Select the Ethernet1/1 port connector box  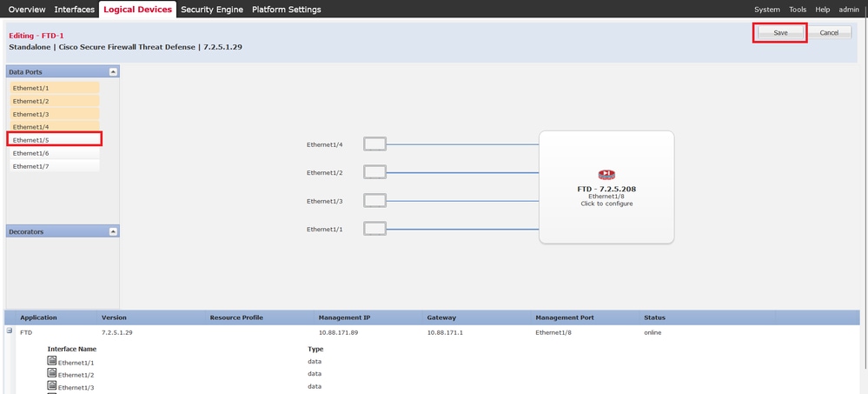click(374, 229)
